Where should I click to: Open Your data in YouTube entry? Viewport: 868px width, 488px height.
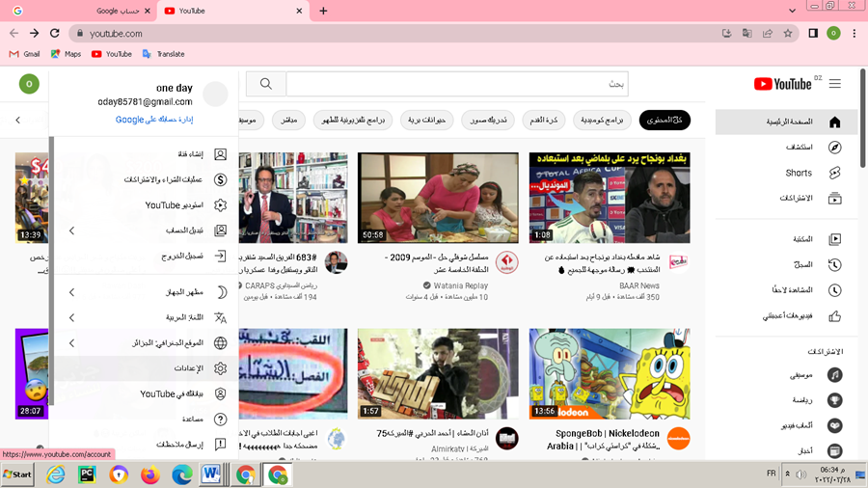[x=147, y=393]
